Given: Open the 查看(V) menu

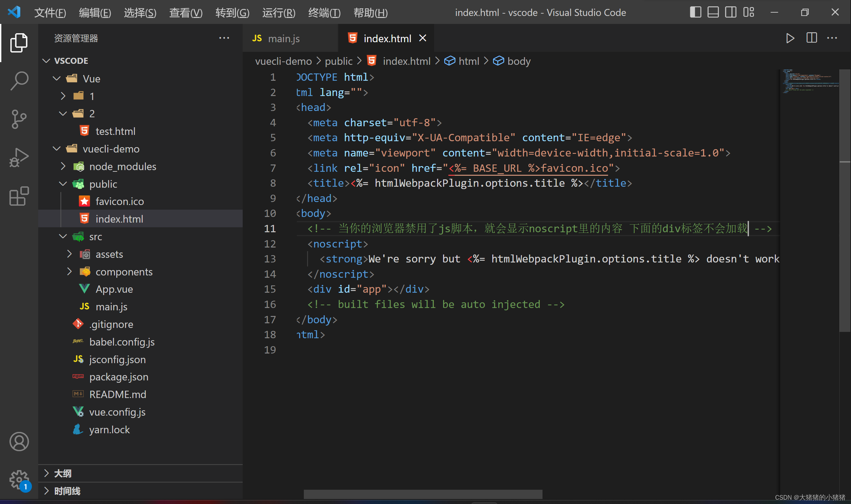Looking at the screenshot, I should (186, 13).
